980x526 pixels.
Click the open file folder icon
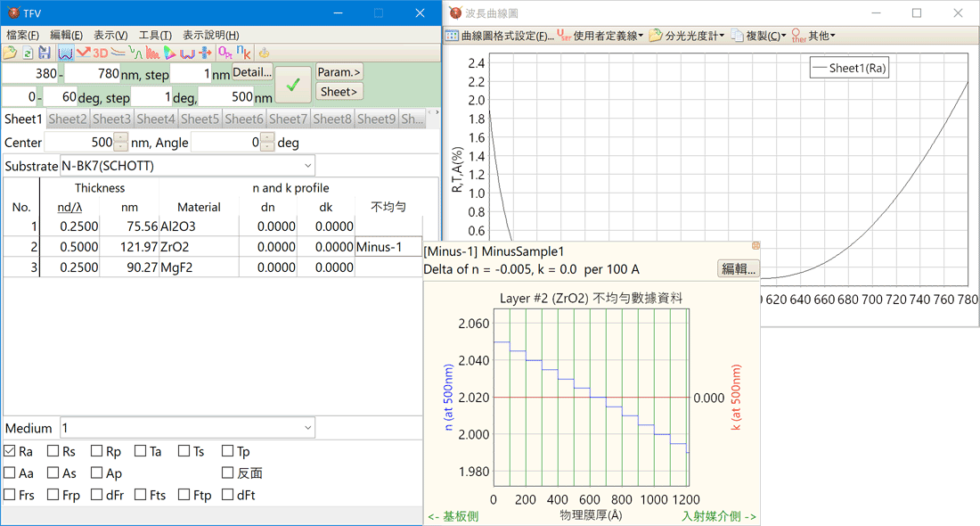[10, 53]
